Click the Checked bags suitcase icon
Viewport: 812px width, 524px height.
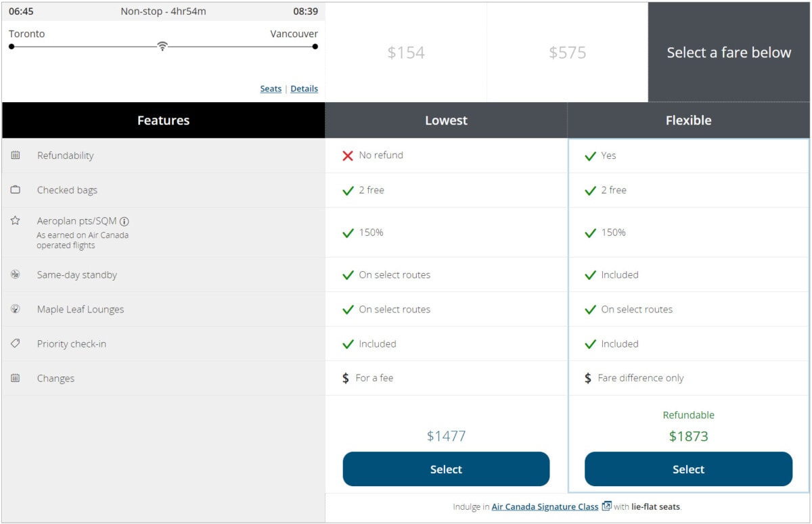[x=16, y=190]
